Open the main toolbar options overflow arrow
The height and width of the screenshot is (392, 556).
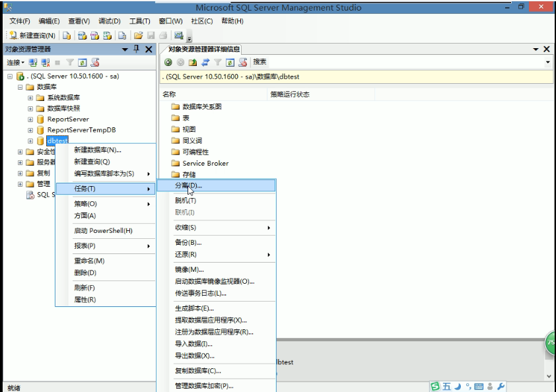(190, 38)
